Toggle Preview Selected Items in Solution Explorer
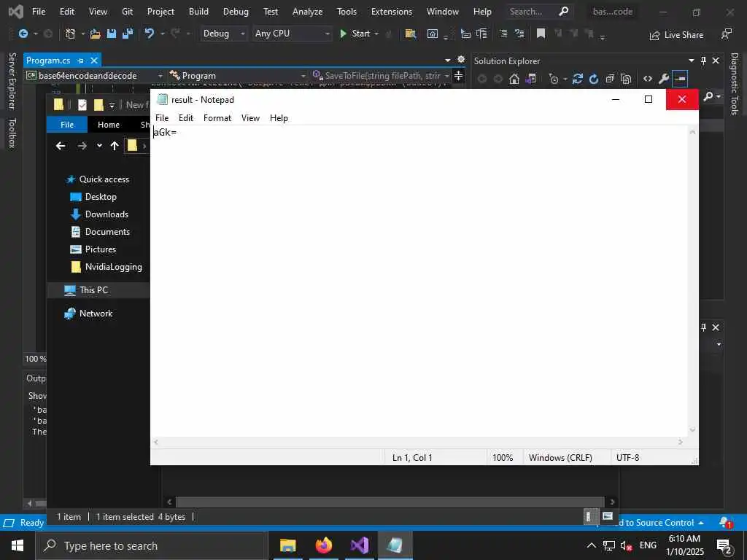747x560 pixels. pyautogui.click(x=680, y=79)
